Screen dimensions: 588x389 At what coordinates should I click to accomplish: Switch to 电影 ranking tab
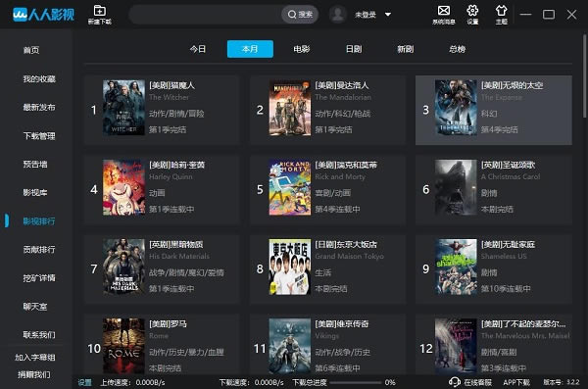tap(302, 49)
